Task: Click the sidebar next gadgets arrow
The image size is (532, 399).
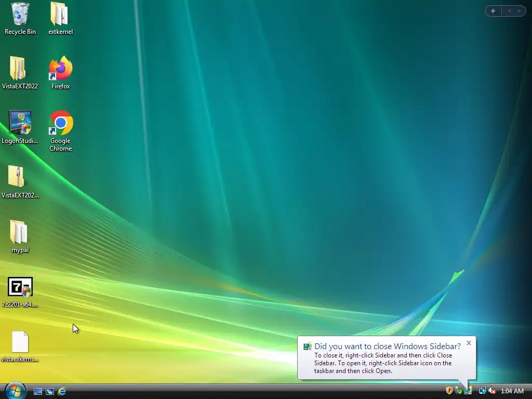Action: point(520,11)
